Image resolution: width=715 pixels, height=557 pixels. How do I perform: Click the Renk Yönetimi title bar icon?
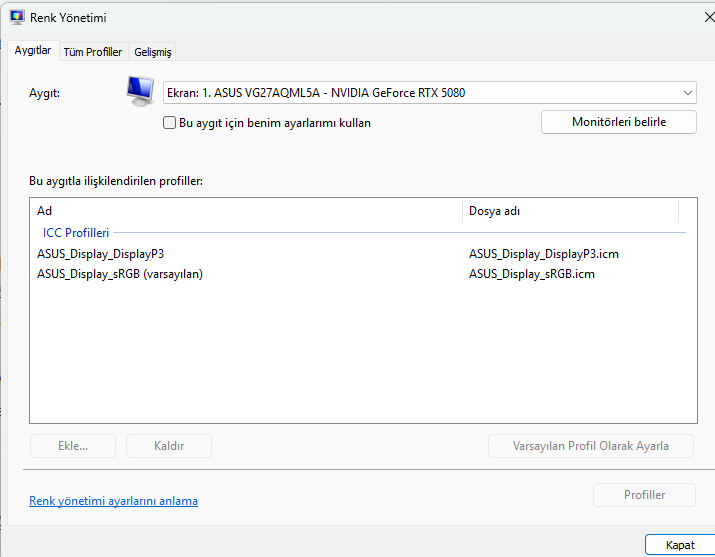pos(17,17)
